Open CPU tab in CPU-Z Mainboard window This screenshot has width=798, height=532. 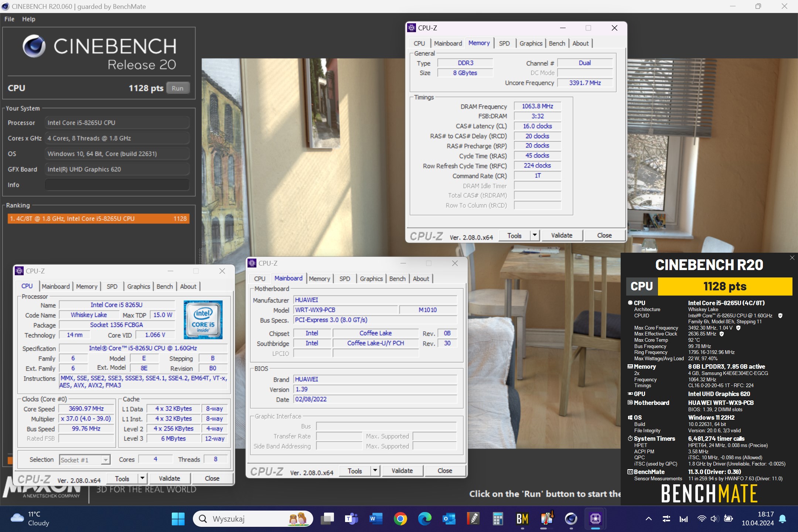coord(260,279)
